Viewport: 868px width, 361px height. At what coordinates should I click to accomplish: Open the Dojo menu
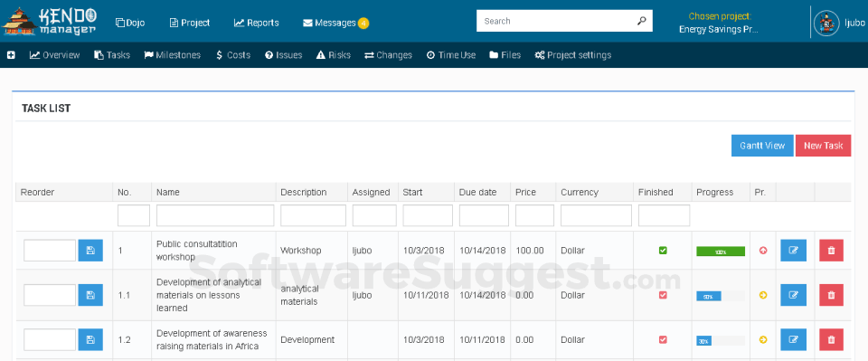tap(130, 23)
